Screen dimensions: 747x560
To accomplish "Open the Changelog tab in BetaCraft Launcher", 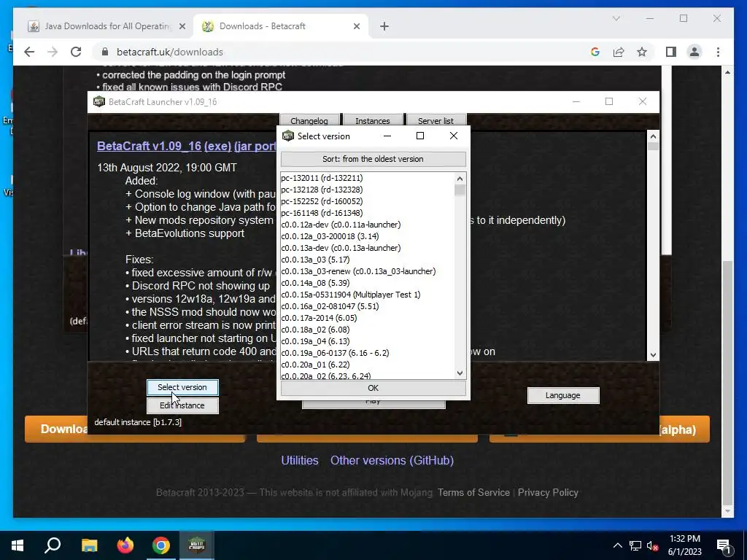I will pyautogui.click(x=309, y=120).
